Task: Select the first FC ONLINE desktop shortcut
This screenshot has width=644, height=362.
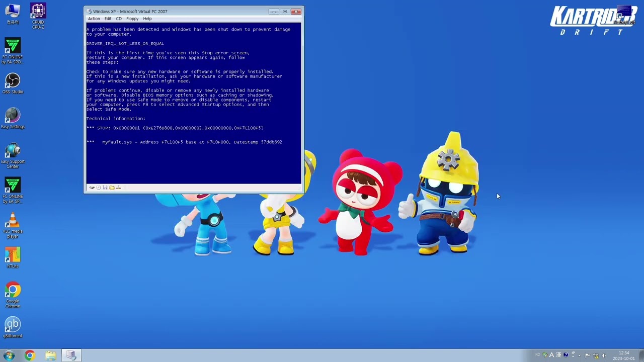Action: point(13,51)
